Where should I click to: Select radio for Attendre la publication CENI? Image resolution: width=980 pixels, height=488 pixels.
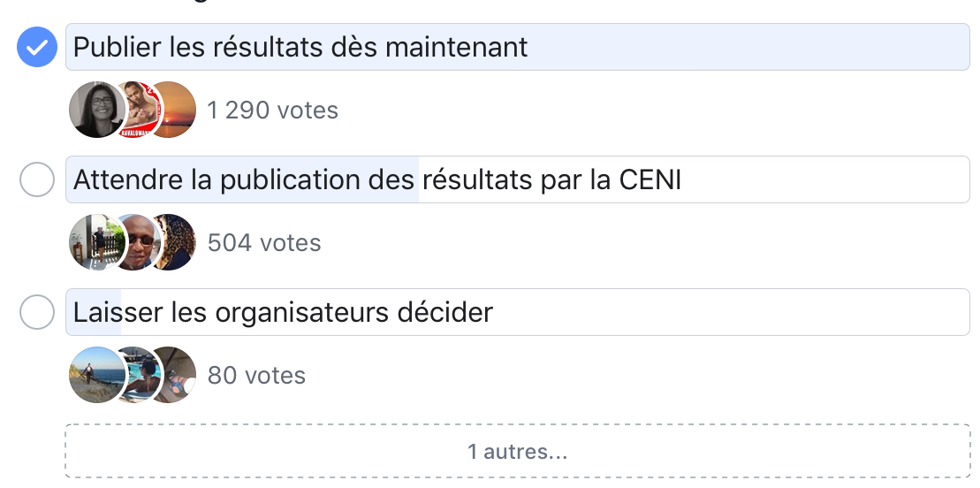[x=37, y=179]
